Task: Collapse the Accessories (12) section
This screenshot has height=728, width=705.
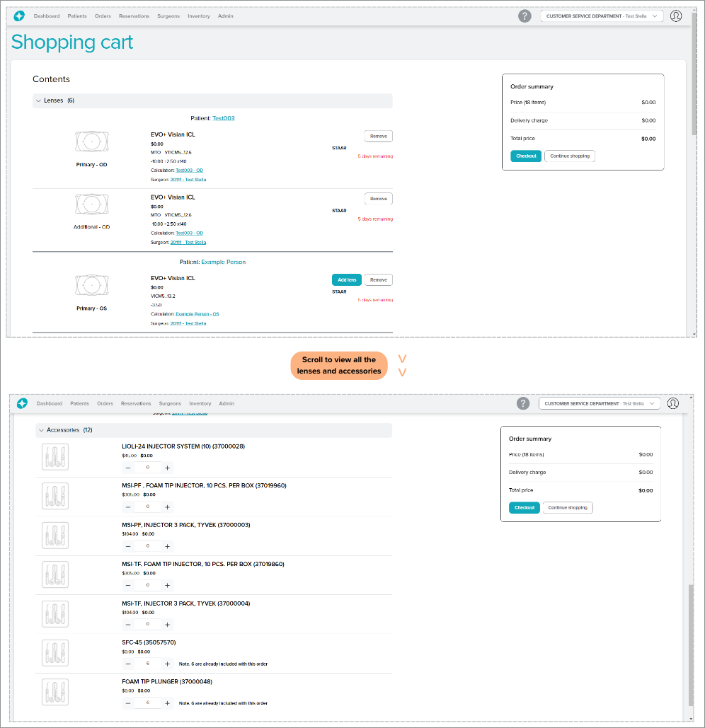Action: click(41, 430)
